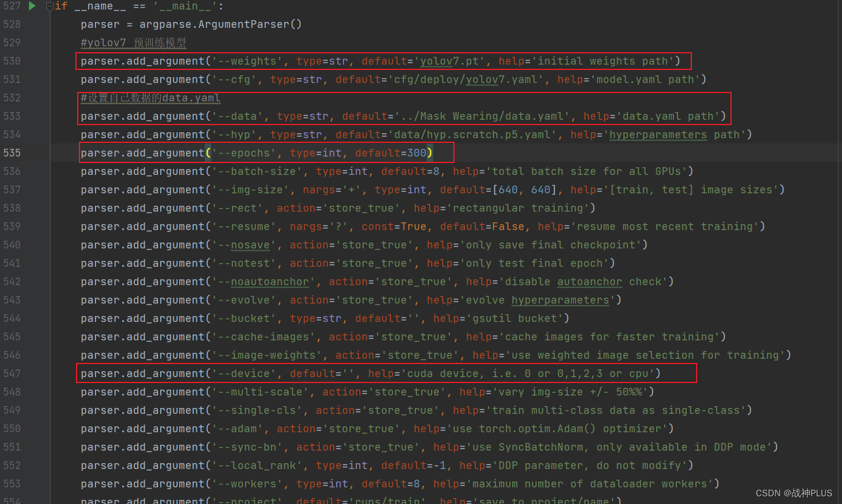Click the '--nosave' argument string
The width and height of the screenshot is (842, 504).
pyautogui.click(x=244, y=245)
